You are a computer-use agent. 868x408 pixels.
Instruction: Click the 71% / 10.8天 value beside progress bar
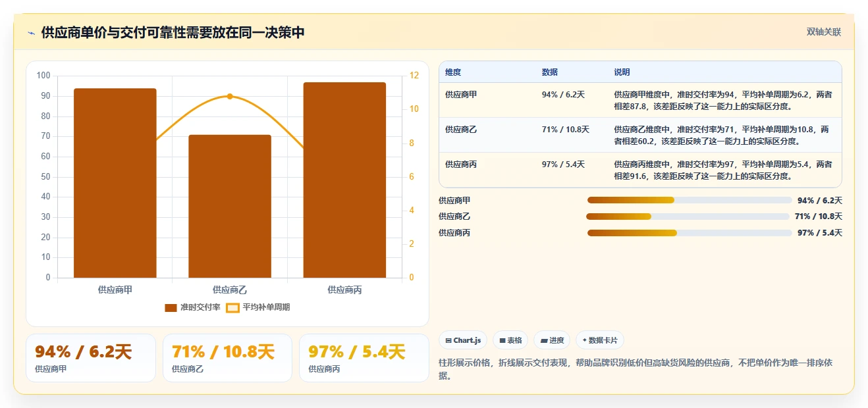819,217
